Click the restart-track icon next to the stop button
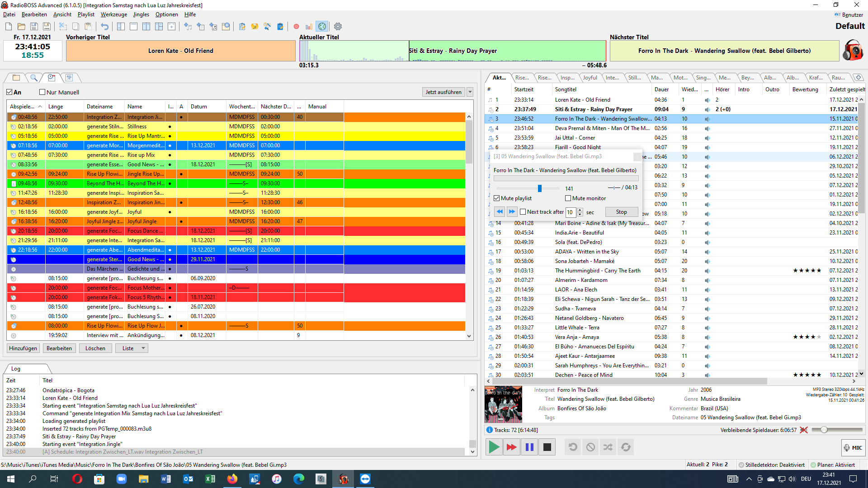Screen dimensions: 868x488 tap(573, 447)
